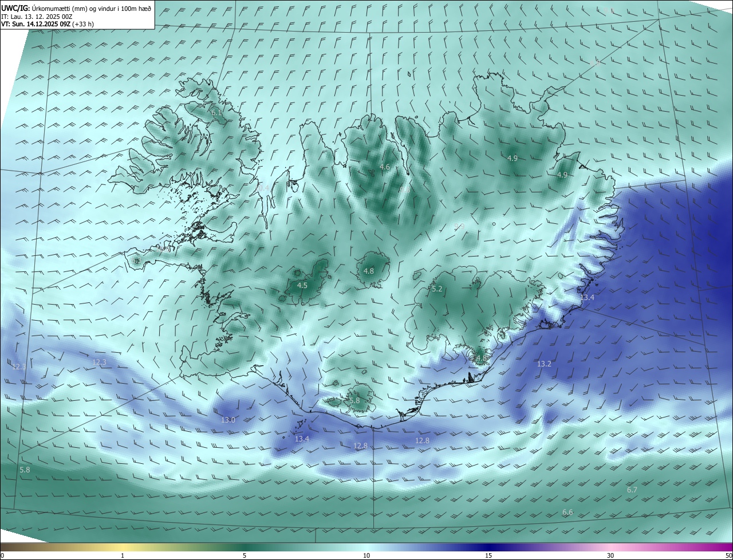Click the '5' tick label on the color scale
This screenshot has width=733, height=560.
point(245,556)
